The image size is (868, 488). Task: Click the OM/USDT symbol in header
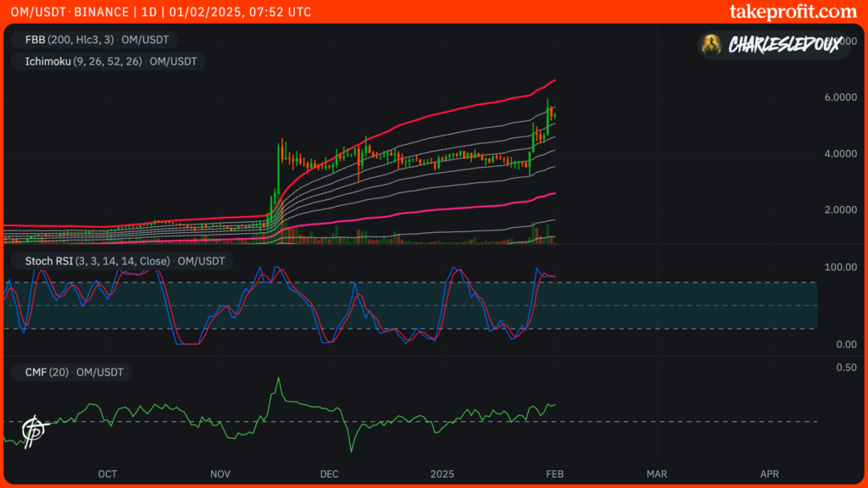34,12
